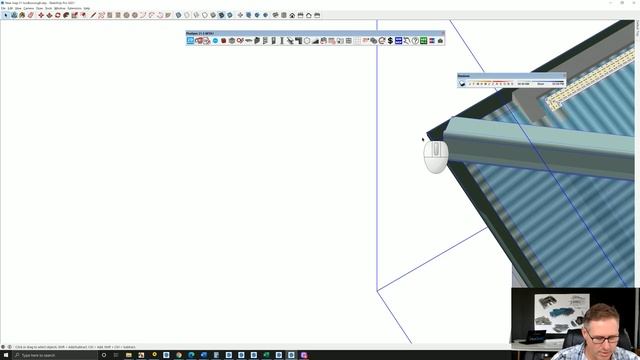
Task: Open the Camera menu
Action: [x=29, y=8]
